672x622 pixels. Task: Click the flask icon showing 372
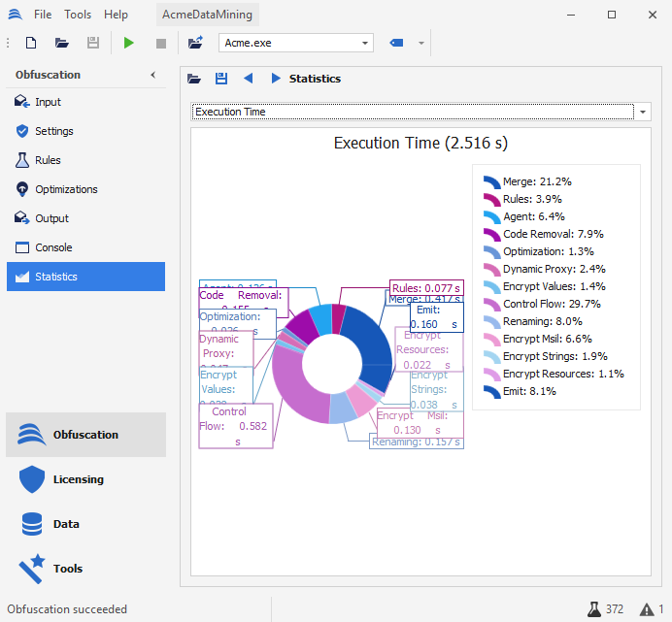tap(593, 609)
